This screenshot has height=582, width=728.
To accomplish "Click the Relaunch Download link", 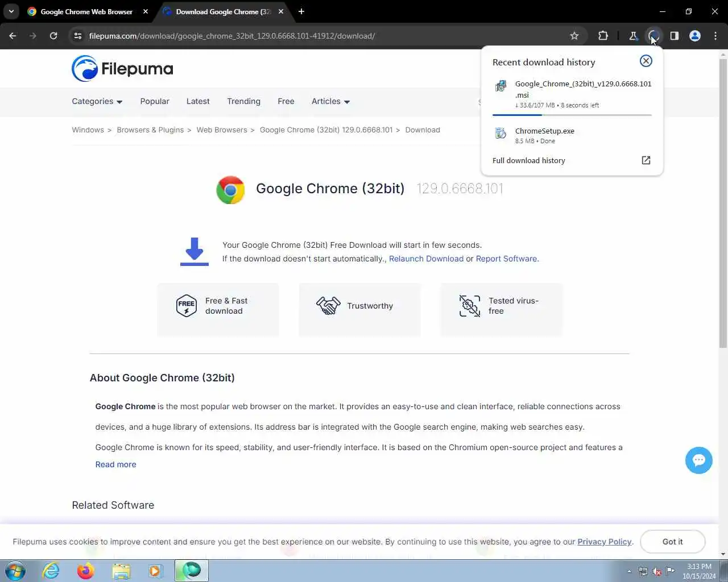I will (x=426, y=259).
